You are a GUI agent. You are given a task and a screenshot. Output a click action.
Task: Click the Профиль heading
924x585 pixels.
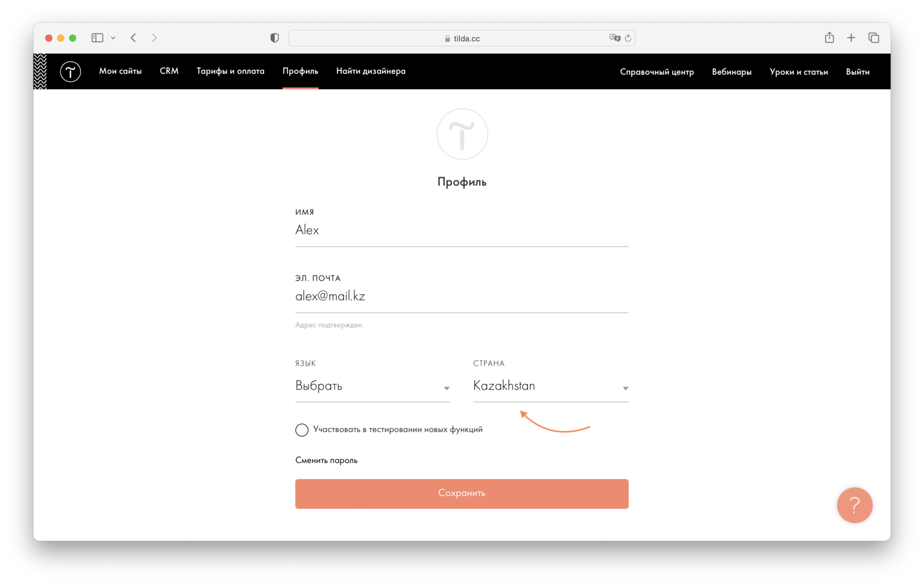point(462,182)
